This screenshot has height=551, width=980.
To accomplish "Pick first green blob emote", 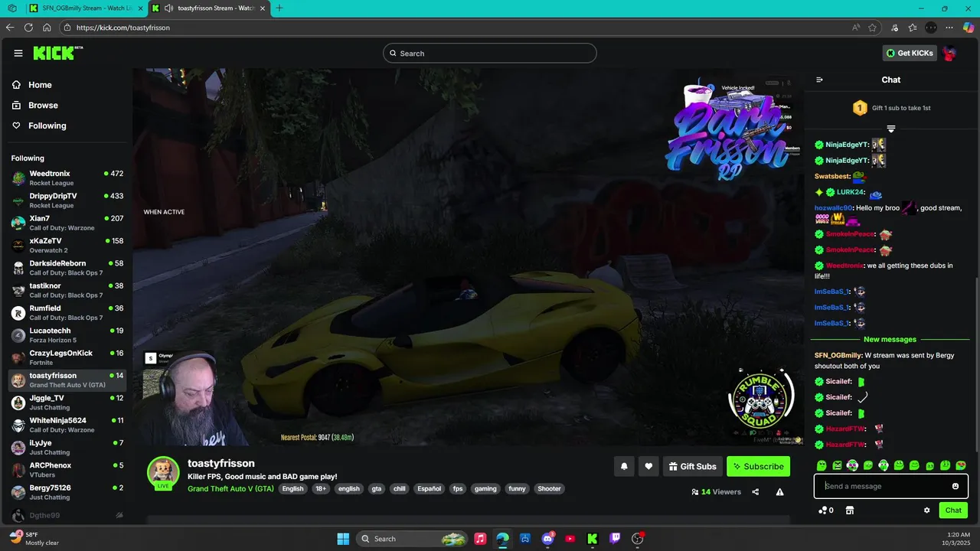I will tap(822, 465).
